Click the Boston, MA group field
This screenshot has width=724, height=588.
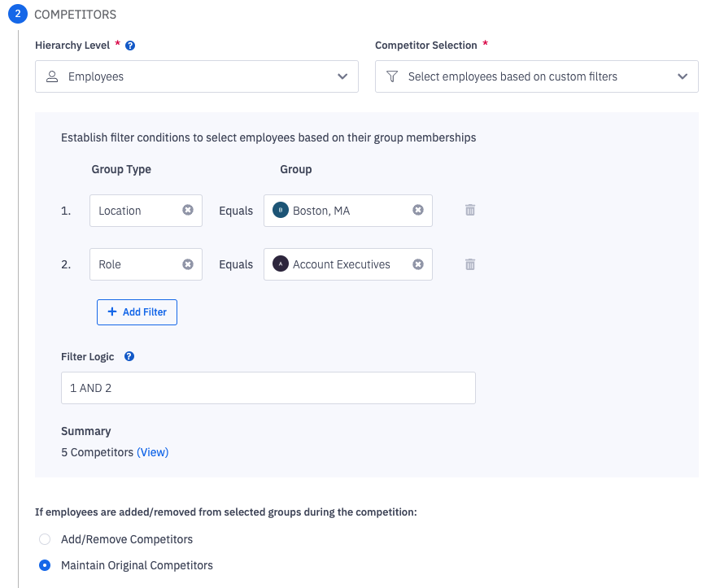pyautogui.click(x=342, y=211)
